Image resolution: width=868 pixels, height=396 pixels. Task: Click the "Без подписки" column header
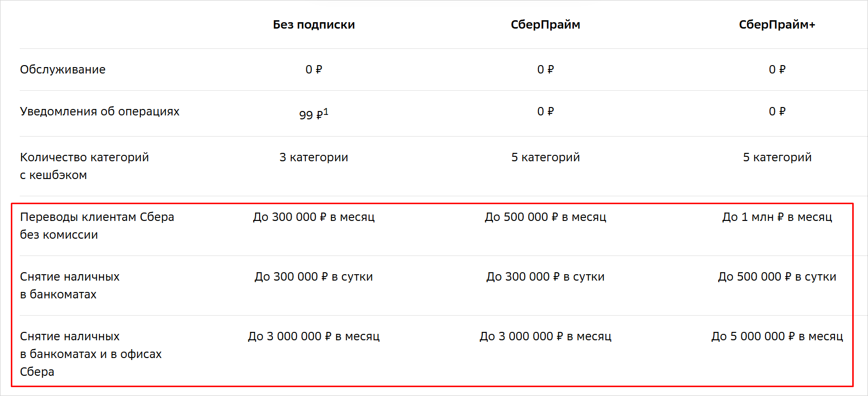(x=314, y=25)
